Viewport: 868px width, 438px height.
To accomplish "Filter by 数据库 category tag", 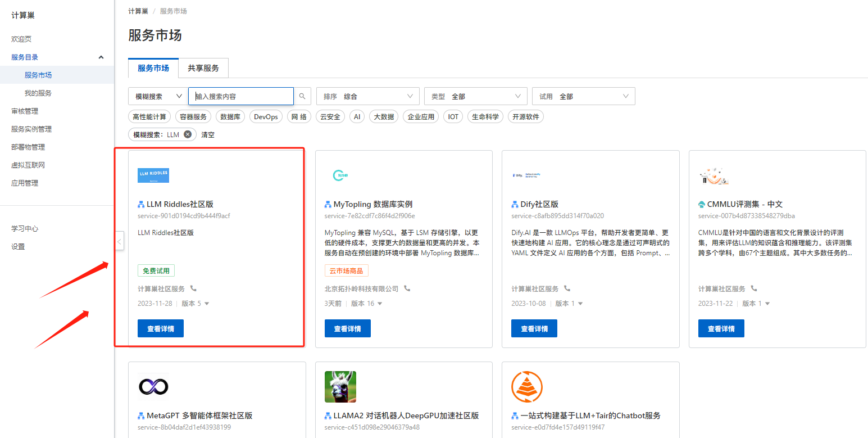I will point(231,117).
